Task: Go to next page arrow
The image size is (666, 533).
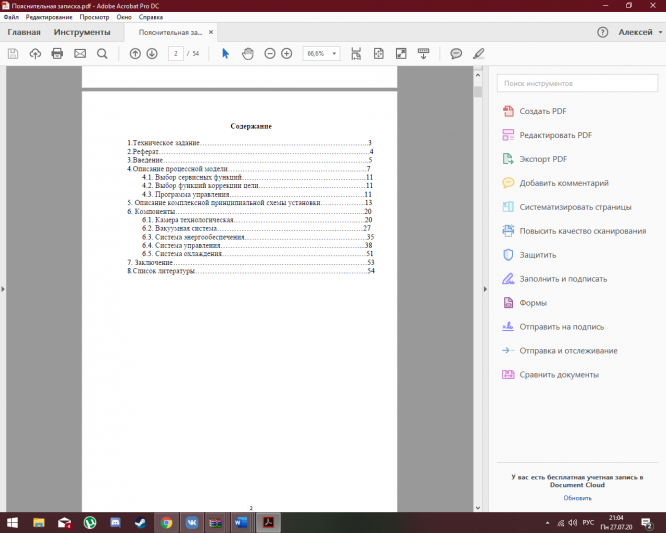Action: click(x=152, y=54)
